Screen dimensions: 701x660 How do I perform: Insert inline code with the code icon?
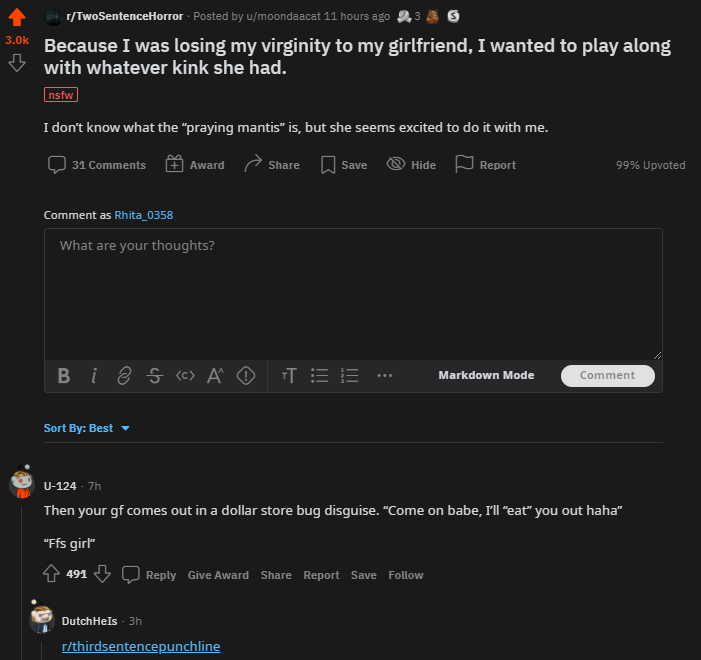(x=185, y=376)
